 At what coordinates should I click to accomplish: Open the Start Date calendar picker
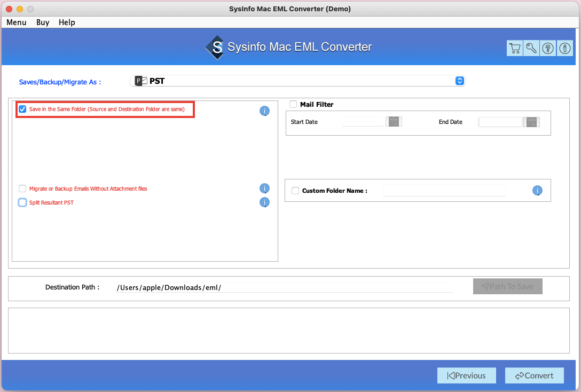[x=394, y=122]
